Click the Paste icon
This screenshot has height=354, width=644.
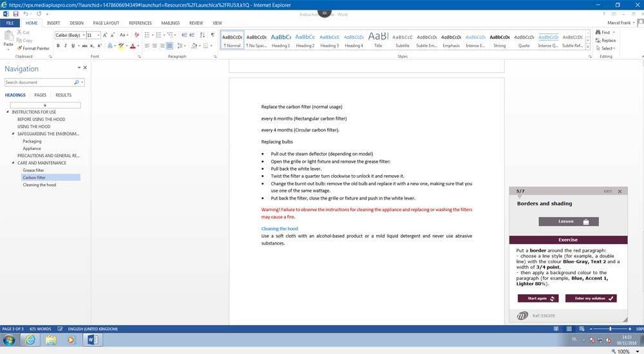8,40
